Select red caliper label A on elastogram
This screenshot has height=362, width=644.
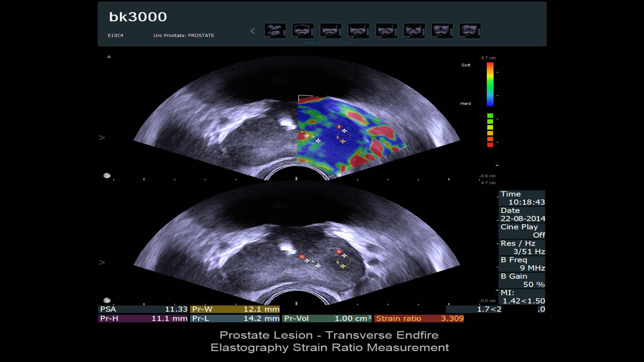pyautogui.click(x=302, y=132)
